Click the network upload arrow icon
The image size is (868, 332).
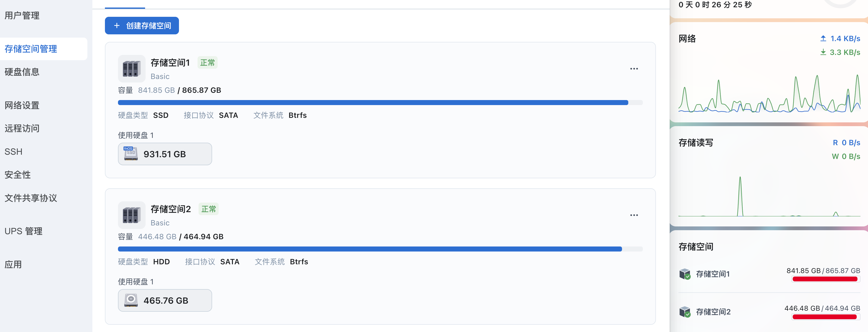click(823, 38)
